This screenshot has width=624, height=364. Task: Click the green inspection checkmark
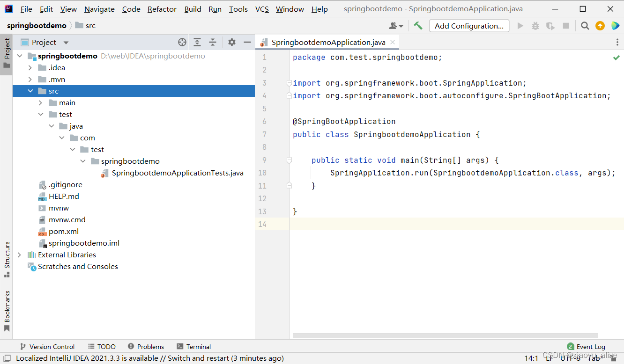[x=617, y=58]
